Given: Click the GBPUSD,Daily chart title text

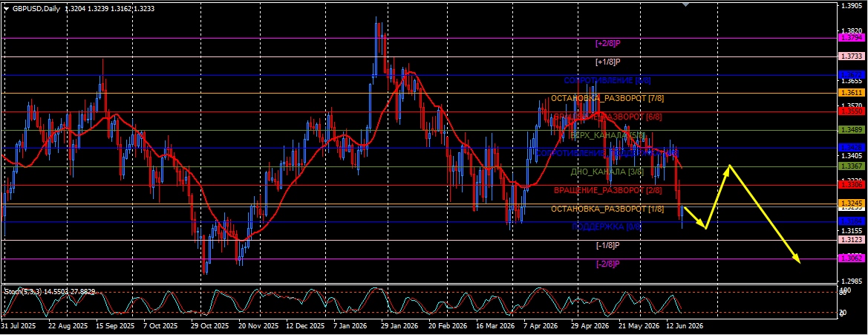Looking at the screenshot, I should coord(36,8).
